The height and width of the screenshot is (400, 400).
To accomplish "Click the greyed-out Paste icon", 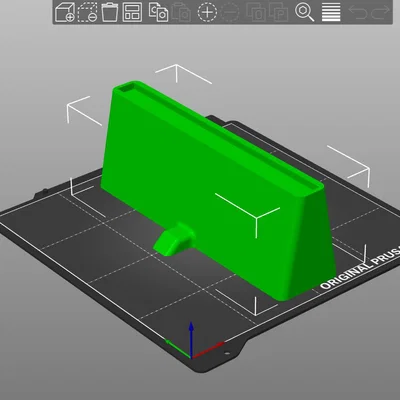I will click(181, 12).
